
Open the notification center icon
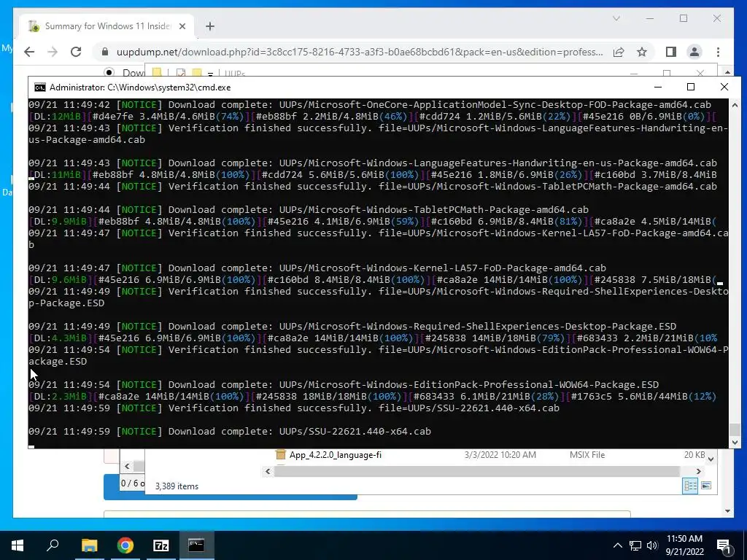723,545
